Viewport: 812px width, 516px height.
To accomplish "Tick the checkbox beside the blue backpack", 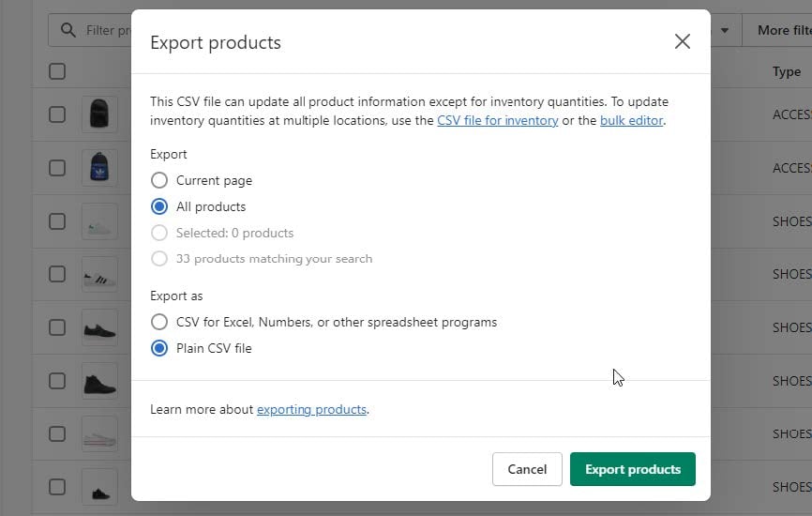I will tap(57, 168).
